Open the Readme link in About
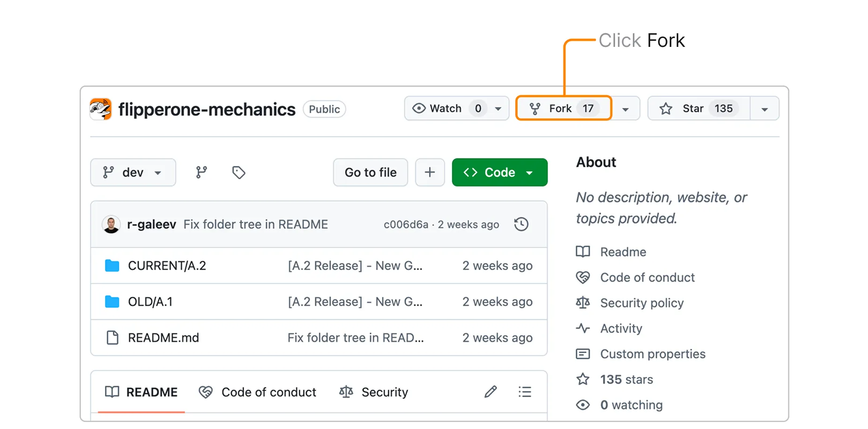This screenshot has width=868, height=429. [611, 252]
